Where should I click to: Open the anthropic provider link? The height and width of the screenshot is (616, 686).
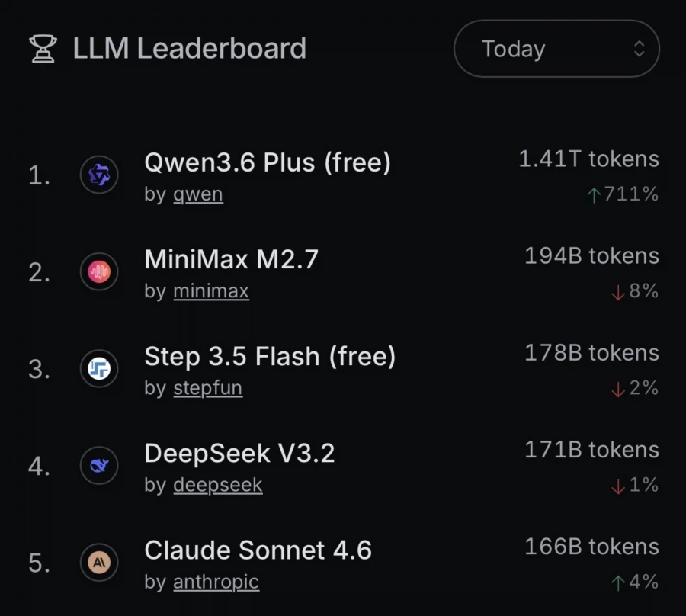216,582
